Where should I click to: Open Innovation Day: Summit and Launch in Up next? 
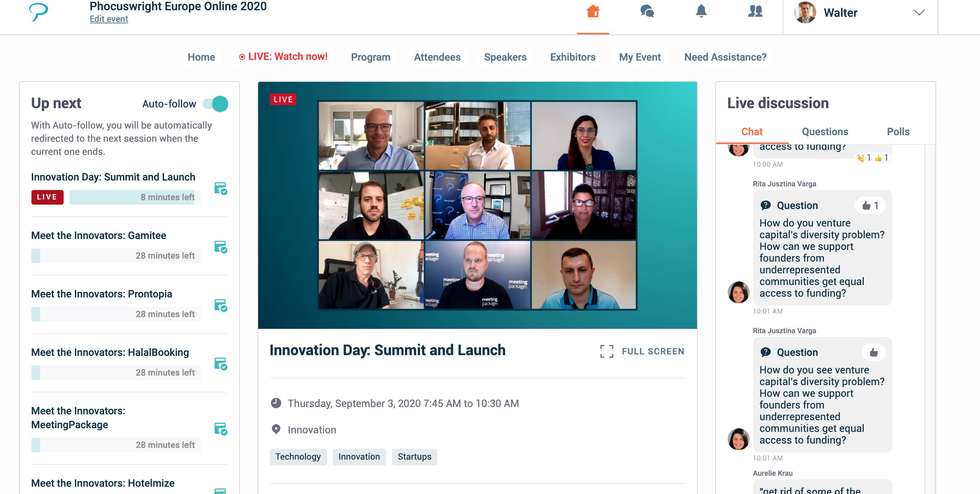(113, 177)
